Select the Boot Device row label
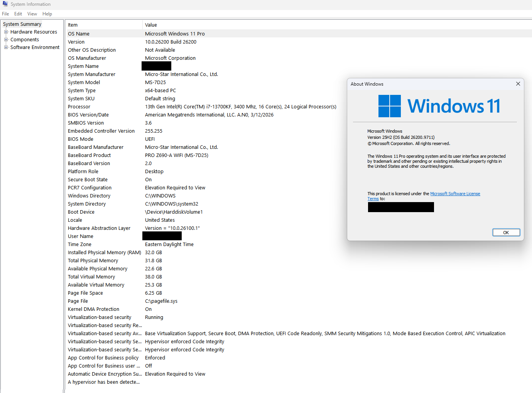Screen dimensions: 532x393 click(81, 212)
